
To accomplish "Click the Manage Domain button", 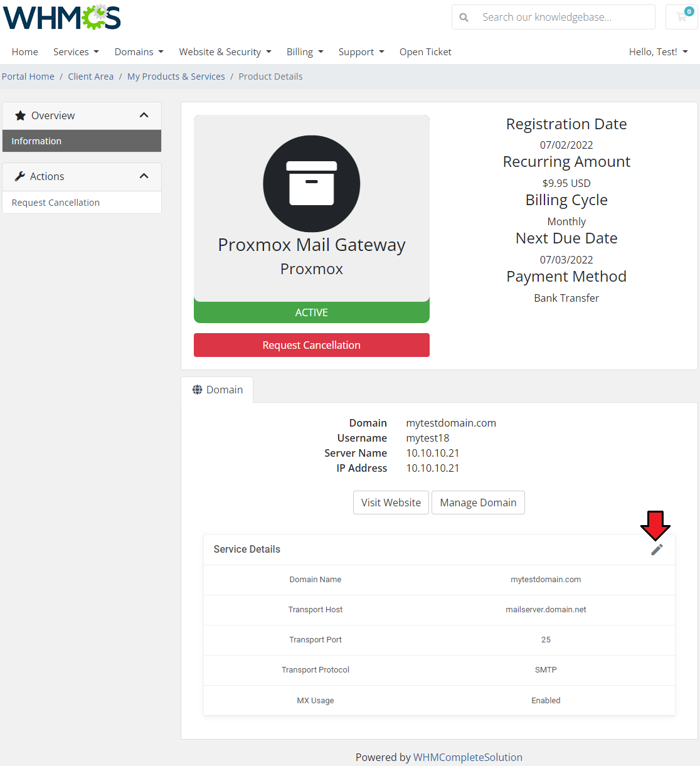I will [x=478, y=503].
